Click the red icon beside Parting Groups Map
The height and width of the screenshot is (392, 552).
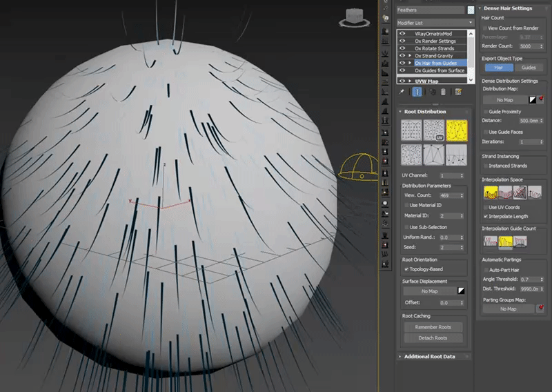tap(540, 308)
